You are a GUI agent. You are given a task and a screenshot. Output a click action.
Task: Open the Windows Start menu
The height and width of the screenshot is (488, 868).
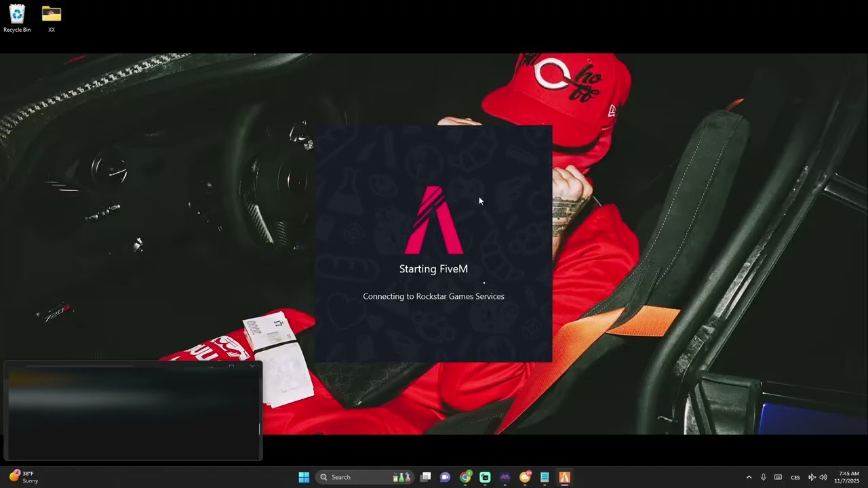[x=304, y=477]
